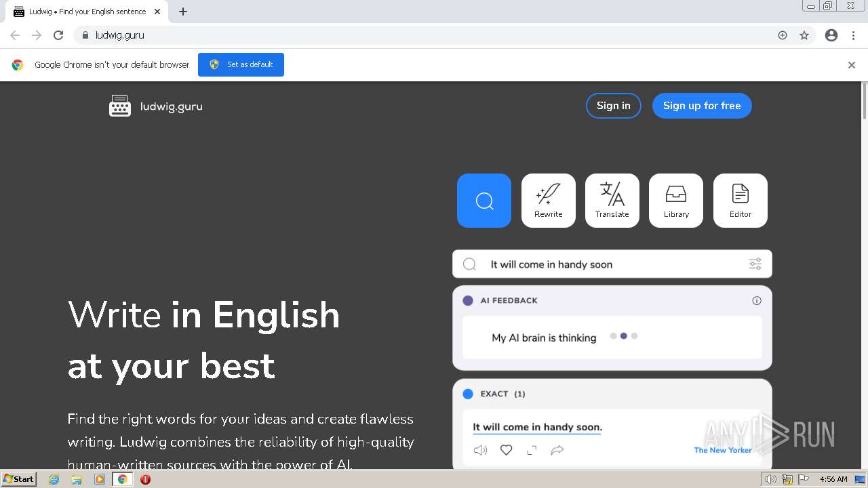868x488 pixels.
Task: Click the address bar URL
Action: (120, 35)
